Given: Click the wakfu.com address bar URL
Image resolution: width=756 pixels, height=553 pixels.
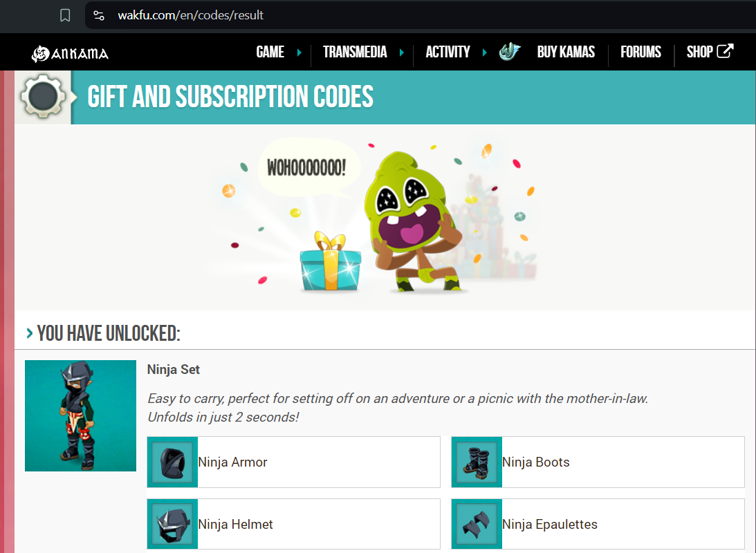Looking at the screenshot, I should coord(191,15).
